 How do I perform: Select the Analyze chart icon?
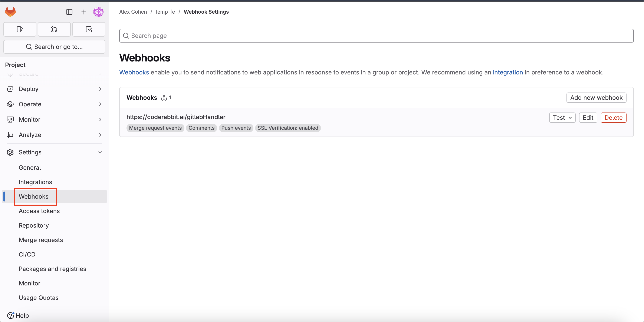[10, 135]
